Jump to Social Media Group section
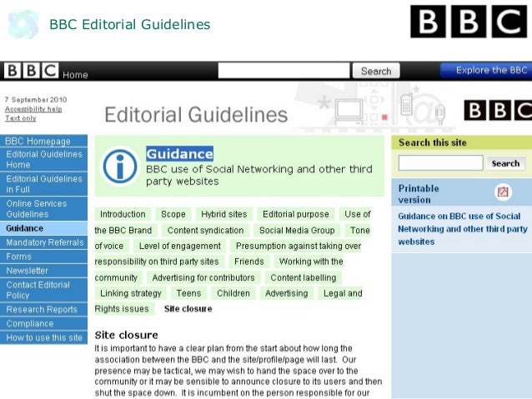Screen dimensions: 532x399 [297, 230]
